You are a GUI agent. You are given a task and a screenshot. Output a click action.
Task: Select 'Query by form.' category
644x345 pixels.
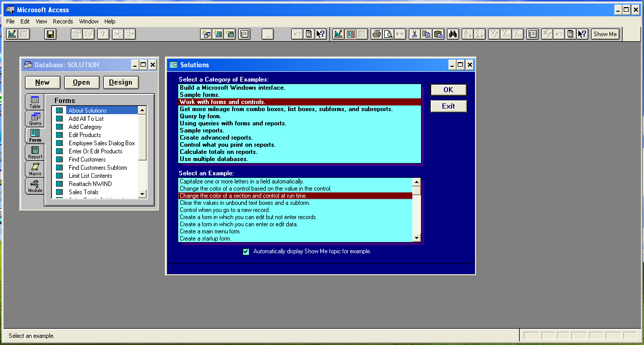(x=300, y=116)
